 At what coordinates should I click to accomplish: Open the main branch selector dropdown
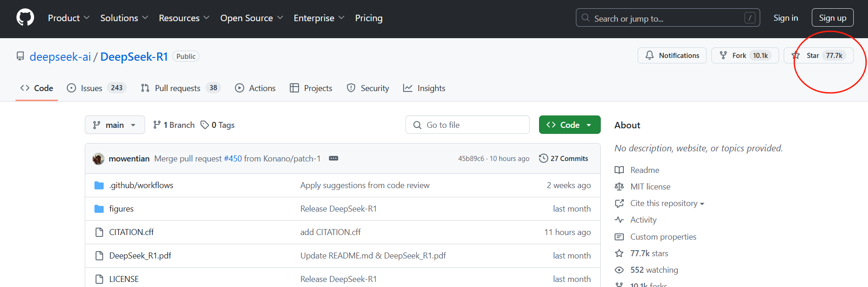point(115,125)
